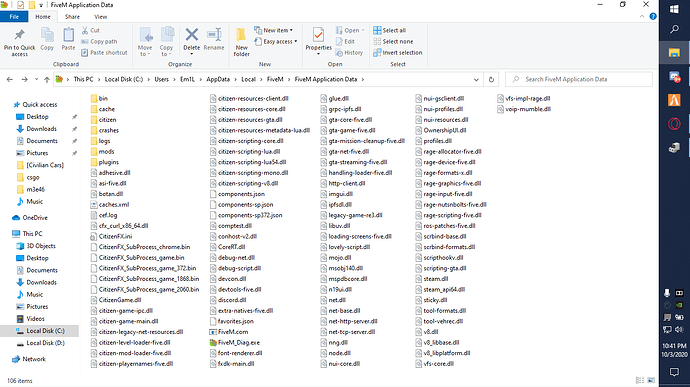Open taskbar search magnifier
Viewport: 690px width, 387px height.
674,30
